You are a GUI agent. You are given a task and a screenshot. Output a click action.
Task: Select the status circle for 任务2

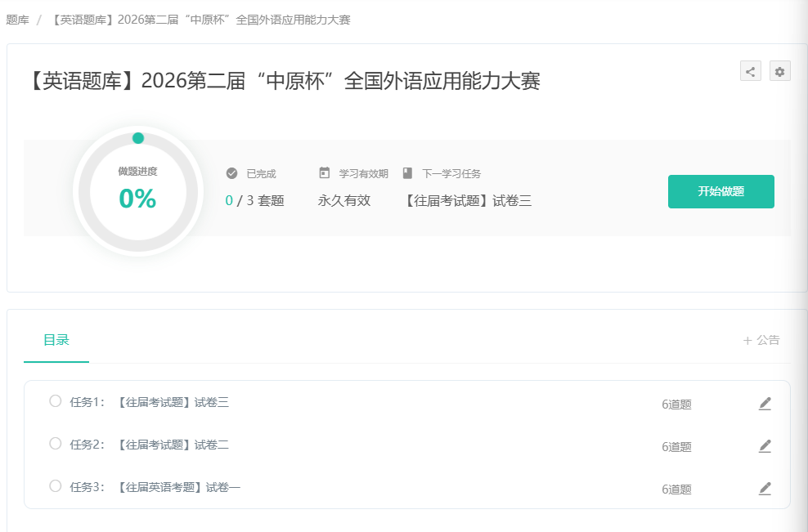[56, 444]
